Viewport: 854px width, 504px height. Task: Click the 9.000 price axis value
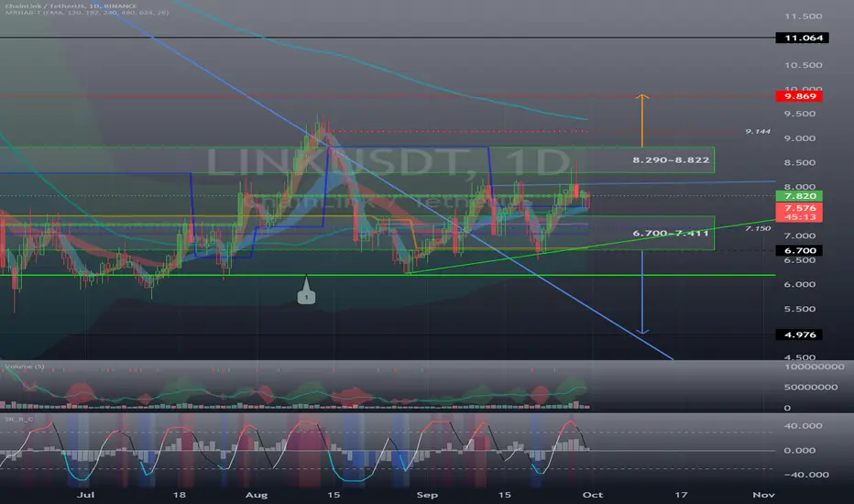800,138
